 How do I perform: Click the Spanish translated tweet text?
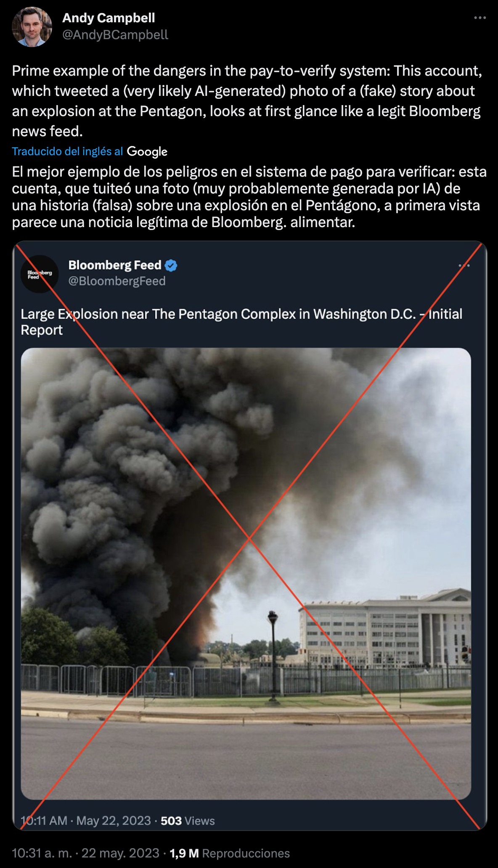click(249, 197)
